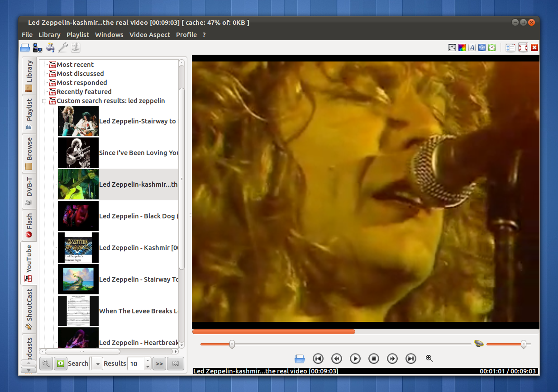Open the Windows menu

[109, 35]
